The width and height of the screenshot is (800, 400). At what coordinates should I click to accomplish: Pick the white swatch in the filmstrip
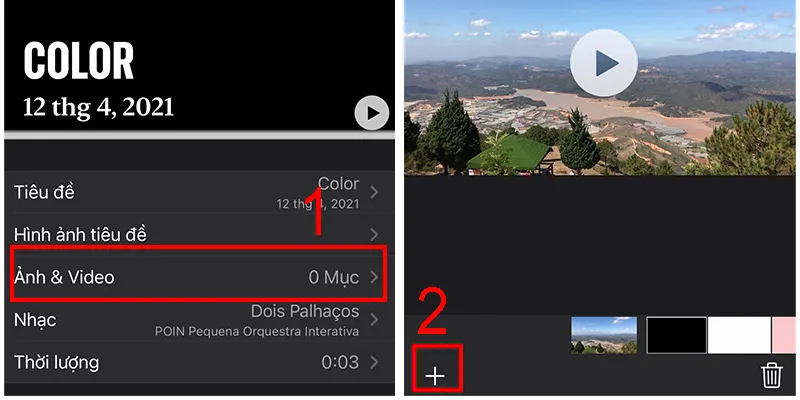[739, 335]
